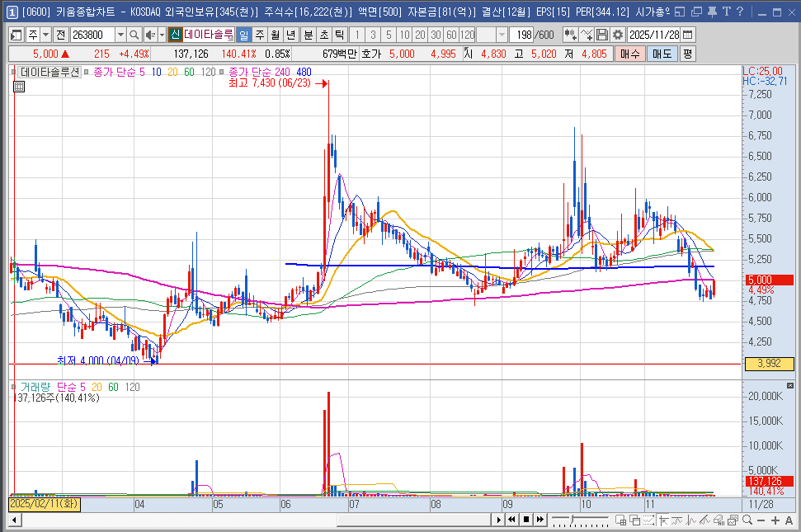Click the 3,992 price marker on the axis
This screenshot has height=532, width=801.
pos(770,364)
